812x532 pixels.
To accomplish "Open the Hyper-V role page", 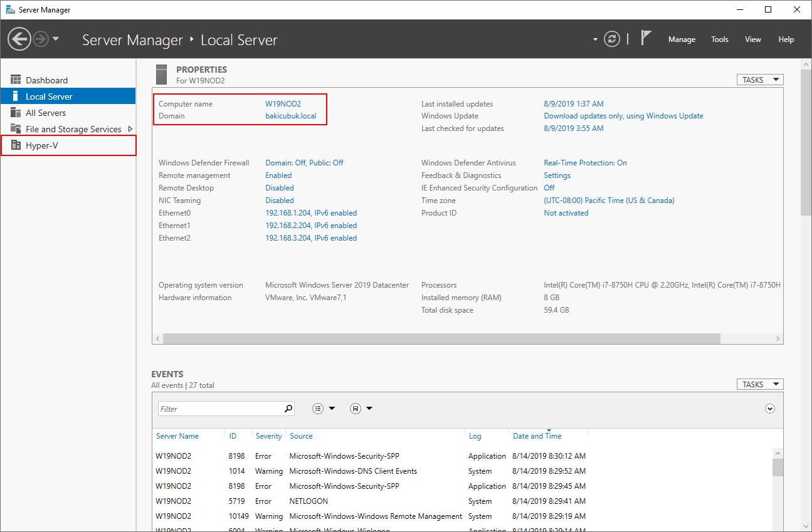I will coord(68,145).
